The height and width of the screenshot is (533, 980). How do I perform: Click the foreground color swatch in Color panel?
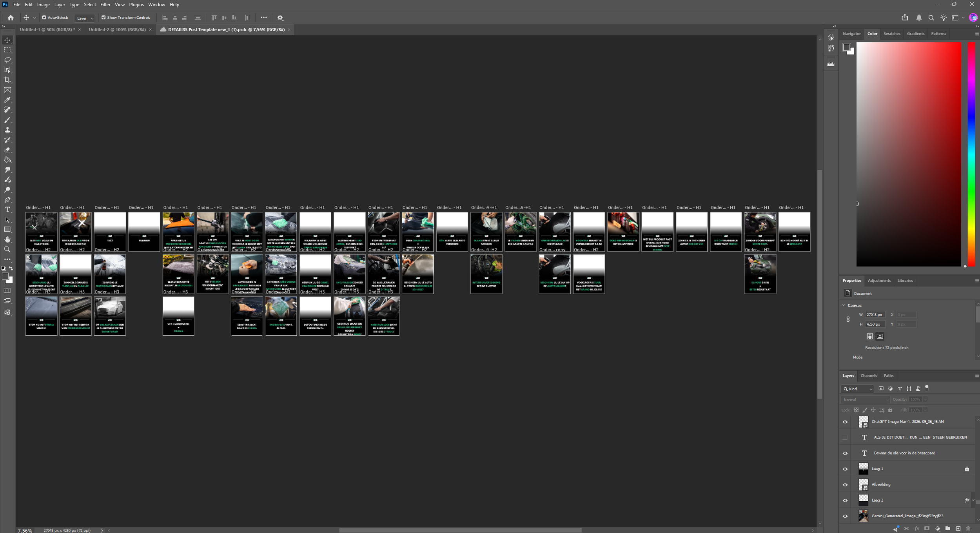(x=846, y=47)
